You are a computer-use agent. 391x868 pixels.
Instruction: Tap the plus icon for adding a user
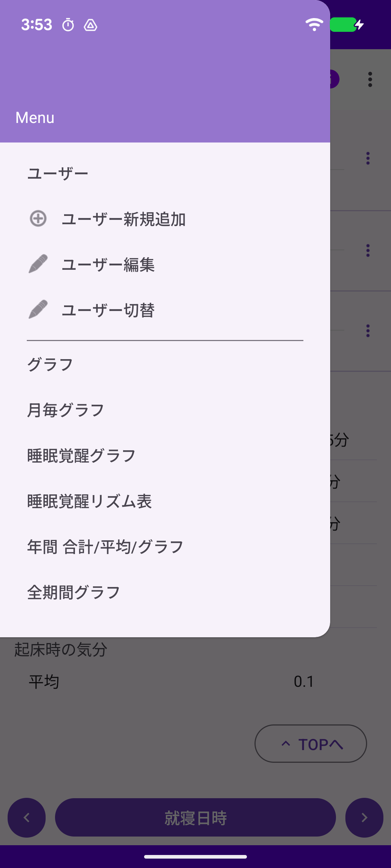38,219
